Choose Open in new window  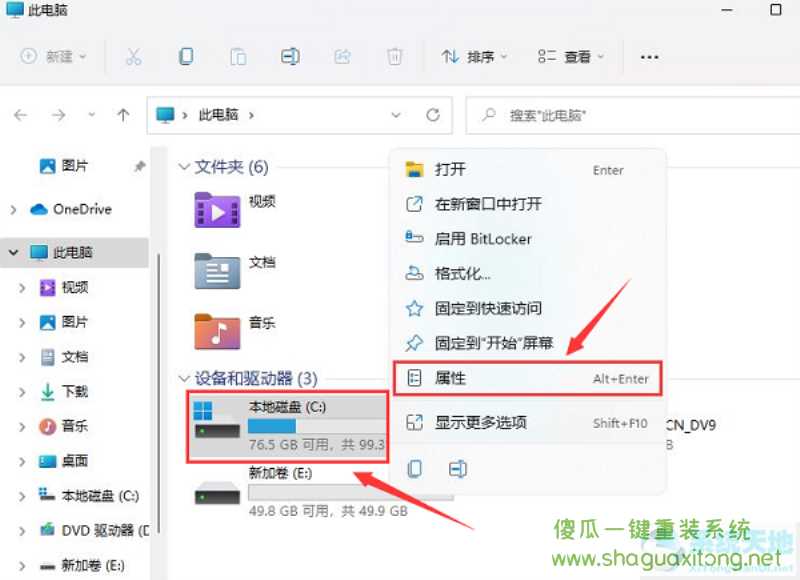(x=529, y=204)
